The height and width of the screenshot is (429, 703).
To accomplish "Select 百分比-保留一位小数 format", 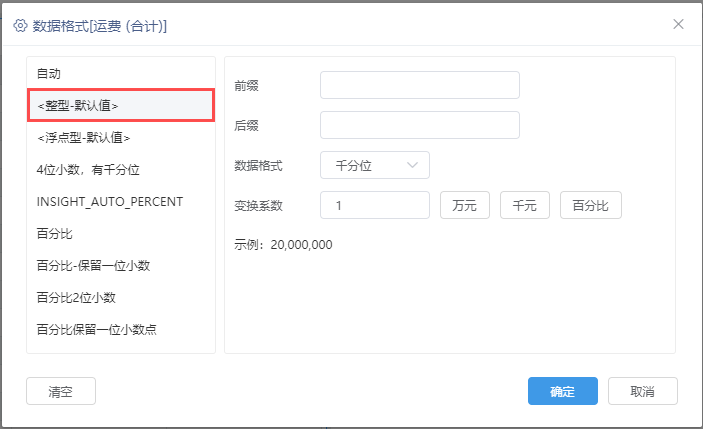I will click(x=121, y=265).
